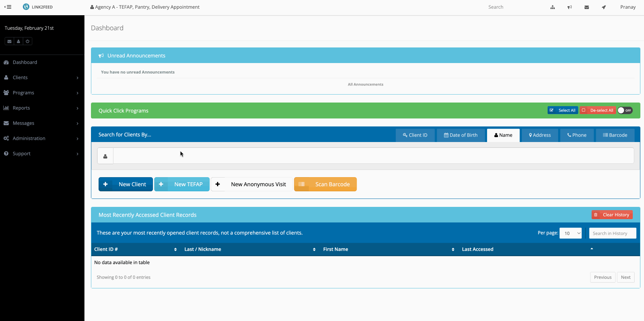Open the organization hierarchy icon in top bar
This screenshot has height=321, width=644.
(552, 7)
